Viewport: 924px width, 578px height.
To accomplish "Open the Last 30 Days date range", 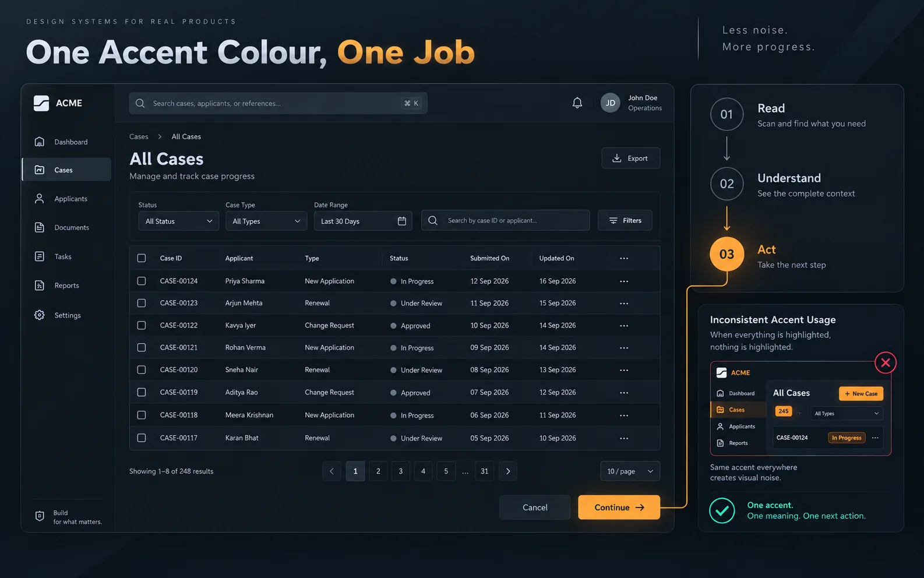I will (x=363, y=221).
